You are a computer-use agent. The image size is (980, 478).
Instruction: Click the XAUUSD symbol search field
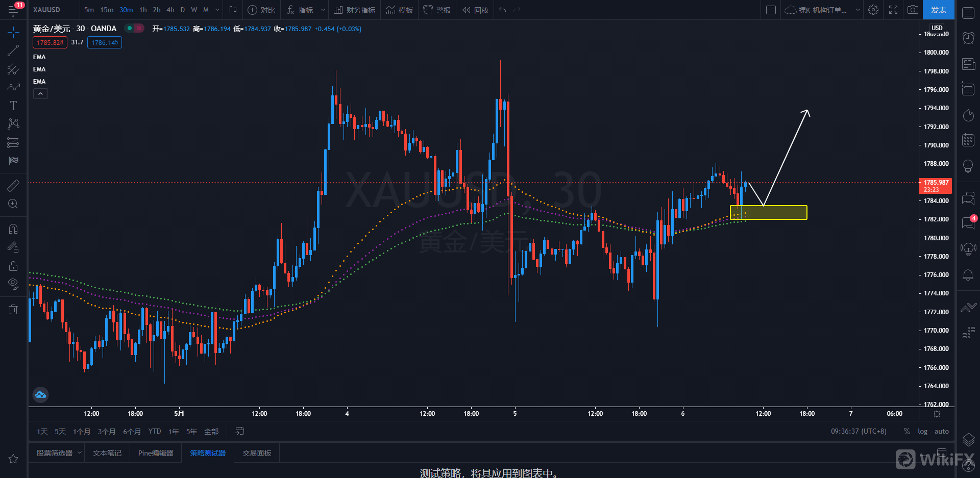[47, 10]
